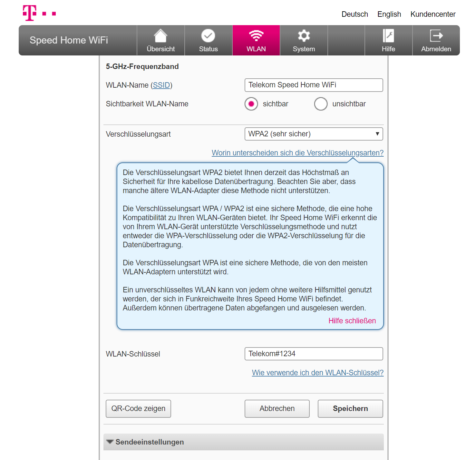Expand the Sendeeinstellungen section

coord(243,442)
